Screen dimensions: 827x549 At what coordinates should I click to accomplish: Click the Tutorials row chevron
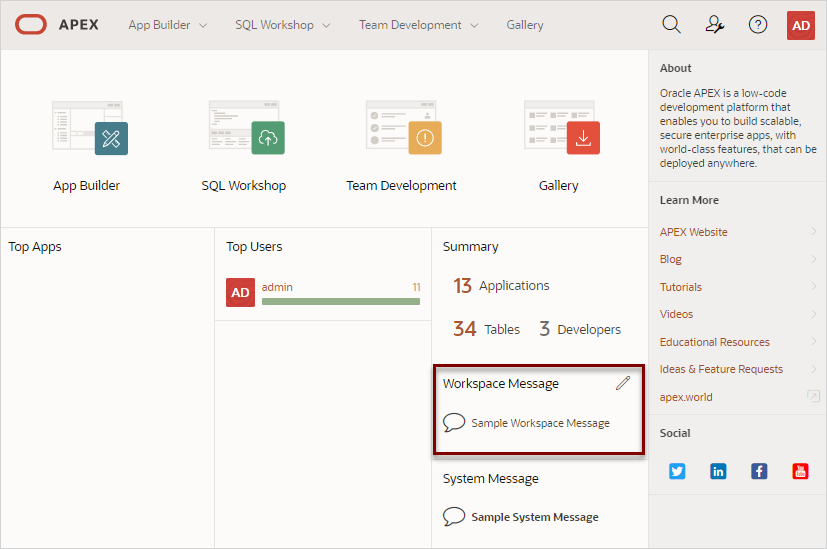(814, 286)
